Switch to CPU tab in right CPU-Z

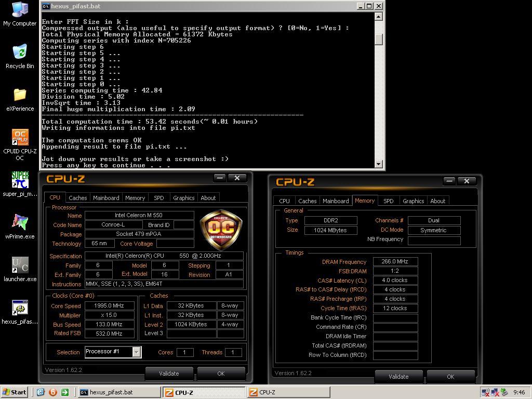(284, 201)
